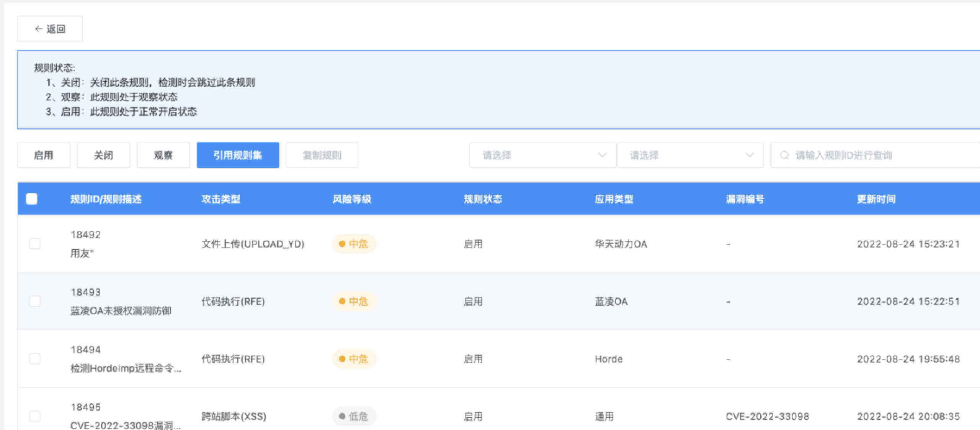Click the Horde application type cell

click(x=609, y=359)
